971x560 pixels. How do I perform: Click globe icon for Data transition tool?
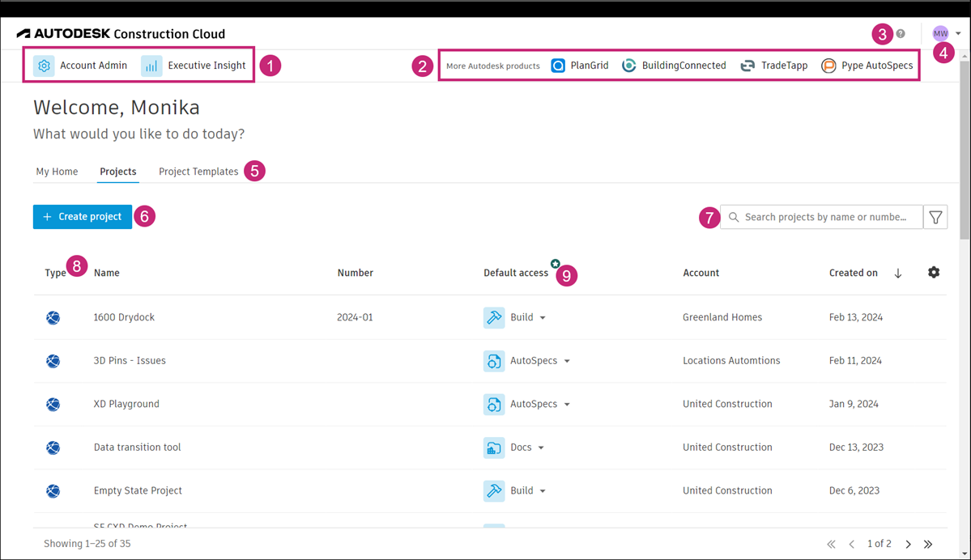pos(53,448)
